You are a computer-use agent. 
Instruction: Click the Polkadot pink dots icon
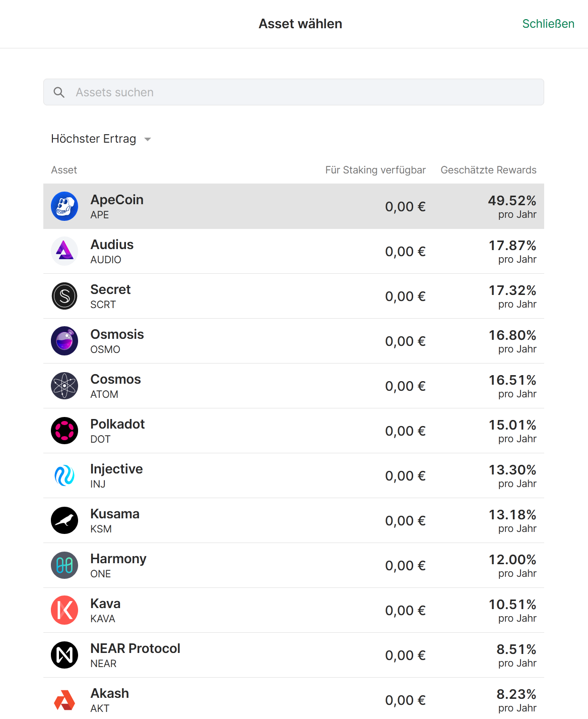coord(64,431)
